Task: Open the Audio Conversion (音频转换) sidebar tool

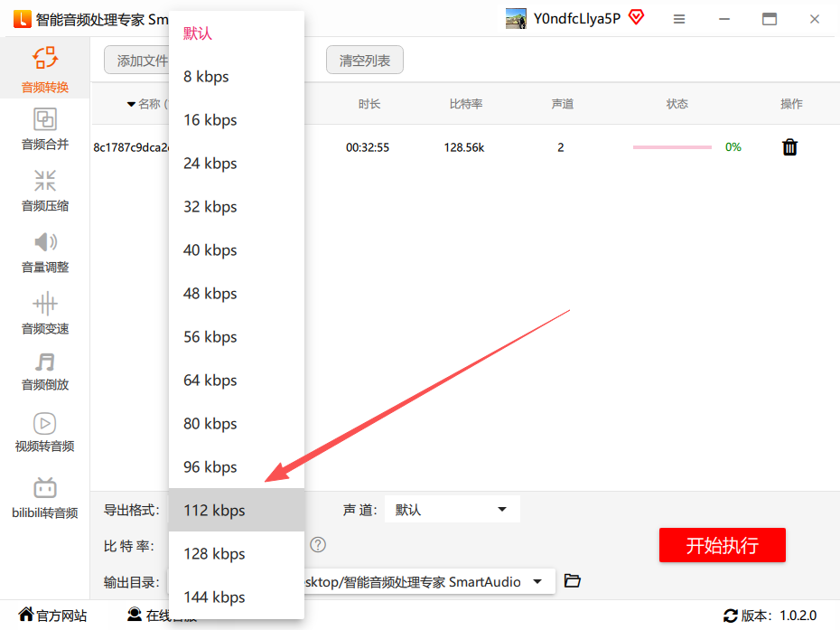Action: click(45, 71)
